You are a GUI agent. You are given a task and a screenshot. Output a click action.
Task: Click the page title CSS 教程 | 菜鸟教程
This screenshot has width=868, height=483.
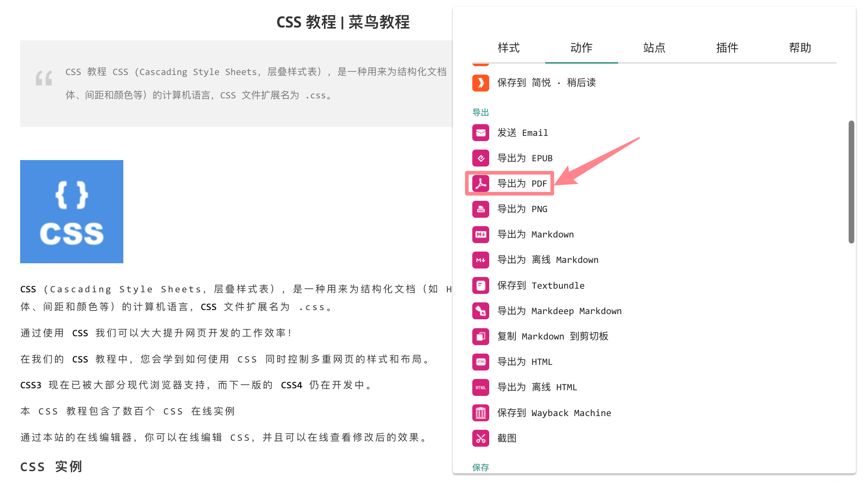tap(343, 22)
